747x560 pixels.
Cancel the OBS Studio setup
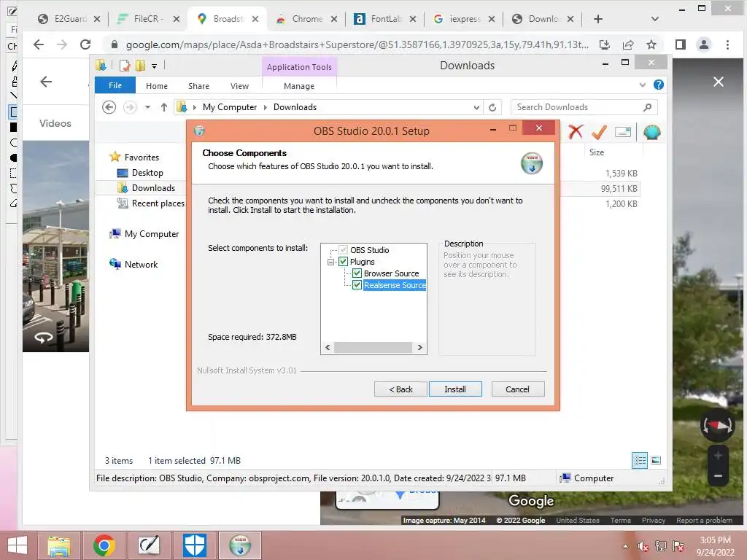click(x=517, y=389)
